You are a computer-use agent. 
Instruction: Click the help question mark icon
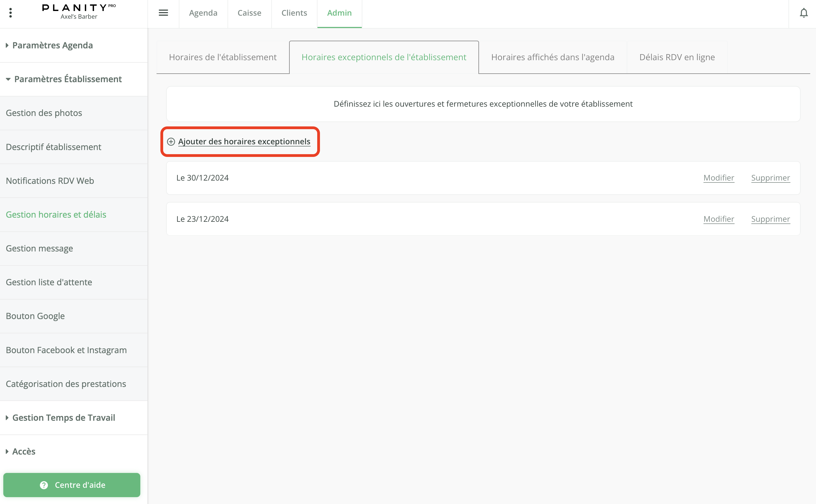(x=44, y=485)
